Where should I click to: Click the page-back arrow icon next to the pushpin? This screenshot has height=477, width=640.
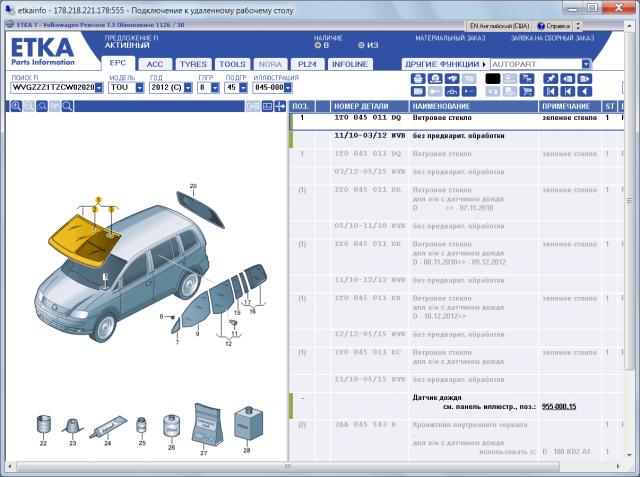568,78
